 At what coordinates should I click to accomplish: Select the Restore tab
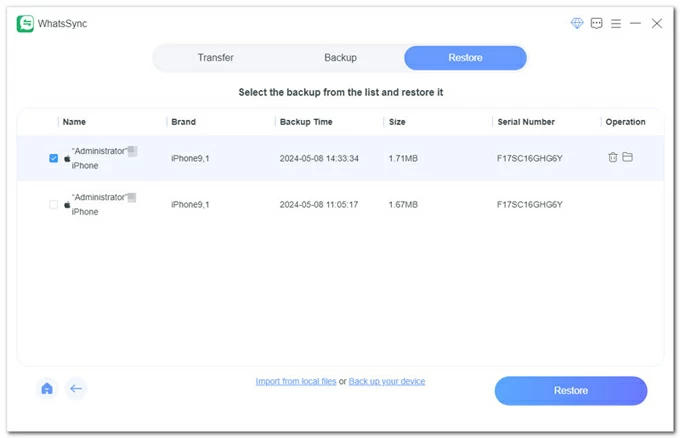point(465,58)
